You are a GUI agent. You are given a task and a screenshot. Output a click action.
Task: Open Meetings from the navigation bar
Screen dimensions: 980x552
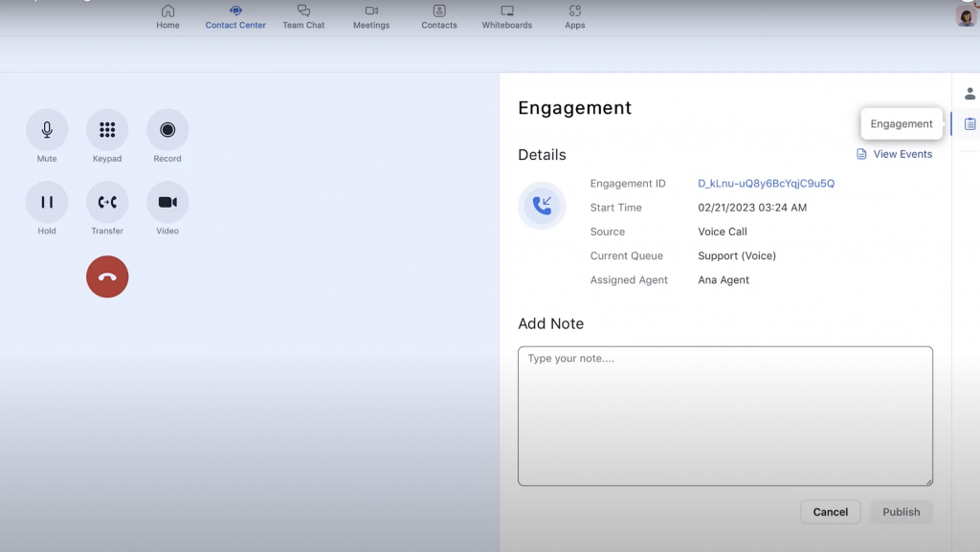(x=370, y=16)
